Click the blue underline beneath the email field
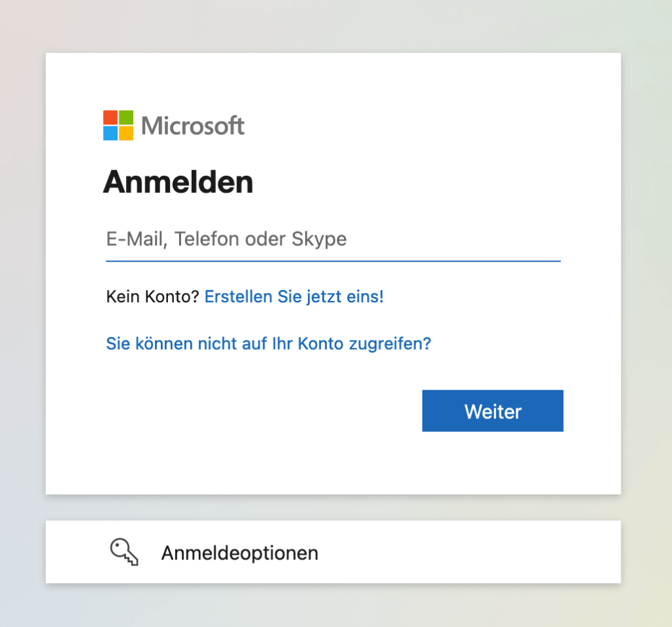 [x=333, y=260]
